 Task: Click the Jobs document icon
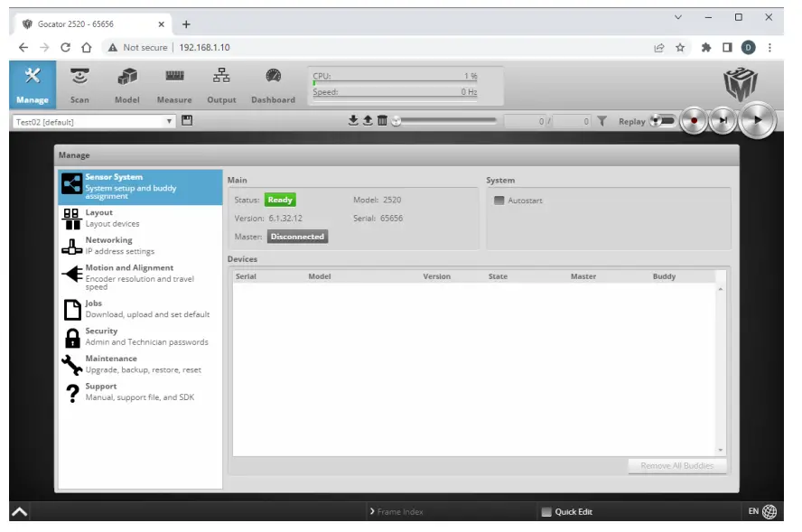[72, 310]
